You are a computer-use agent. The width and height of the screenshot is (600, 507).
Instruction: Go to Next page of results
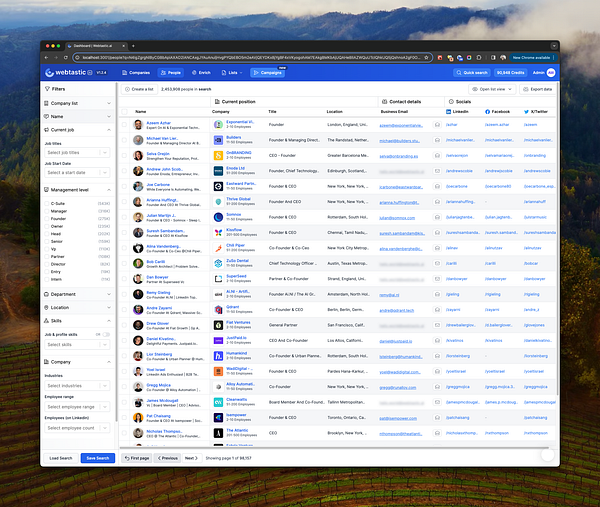191,458
